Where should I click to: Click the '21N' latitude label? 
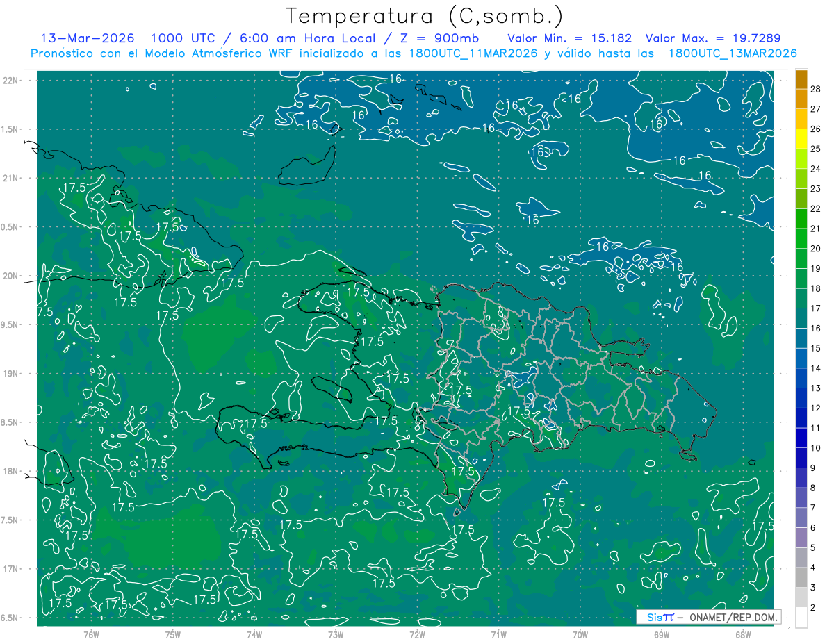10,178
